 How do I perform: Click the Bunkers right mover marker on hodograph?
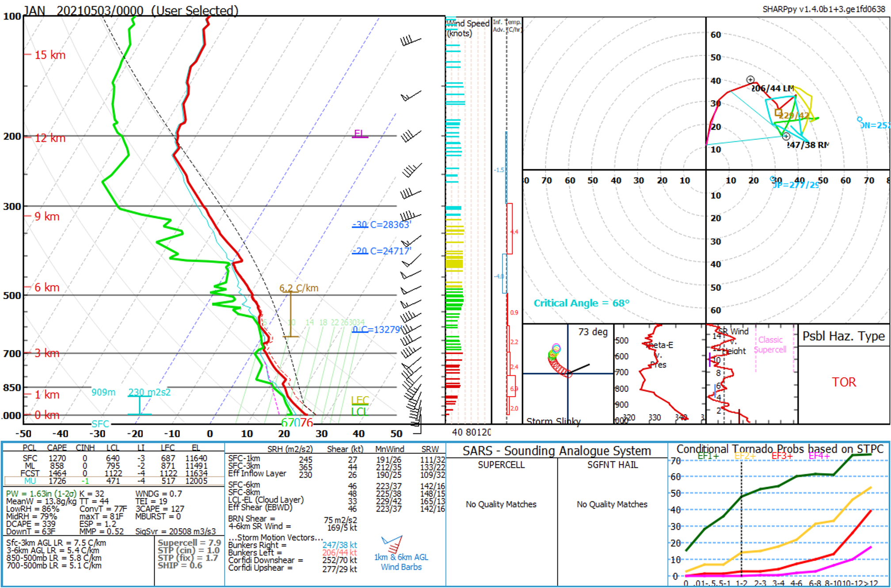tap(786, 136)
